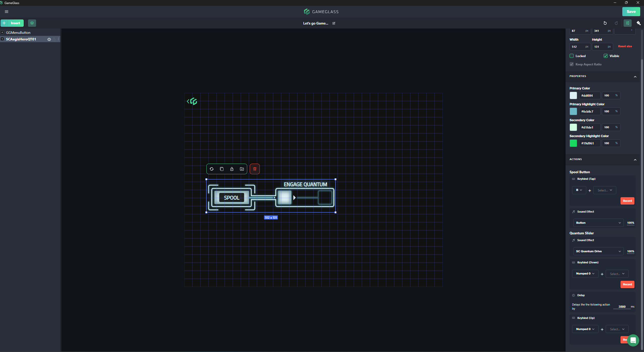The height and width of the screenshot is (352, 644).
Task: Lock the selected component from floating toolbar
Action: coord(232,169)
